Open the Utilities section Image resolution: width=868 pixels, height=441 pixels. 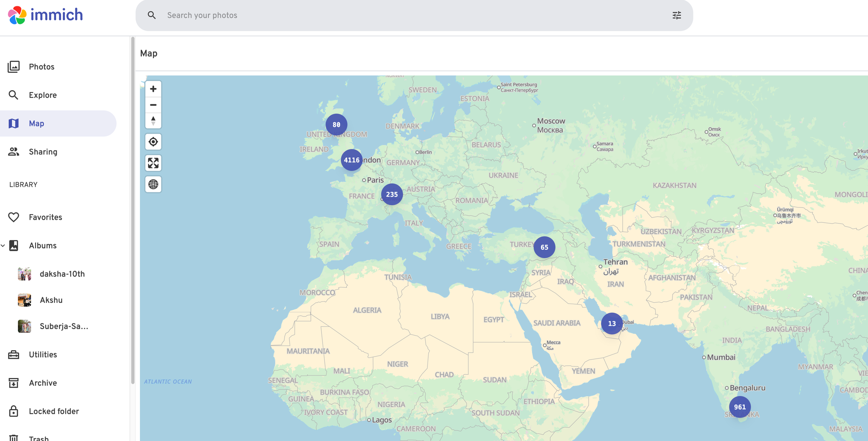(43, 354)
